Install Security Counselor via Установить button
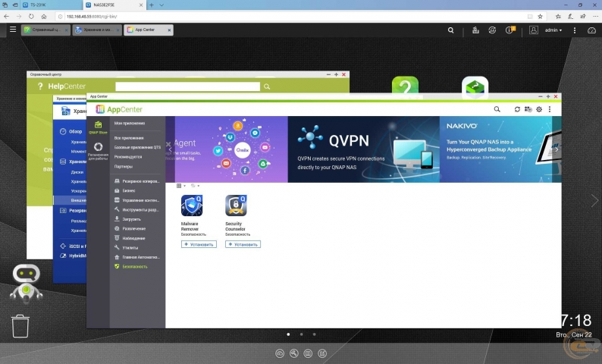 click(243, 244)
